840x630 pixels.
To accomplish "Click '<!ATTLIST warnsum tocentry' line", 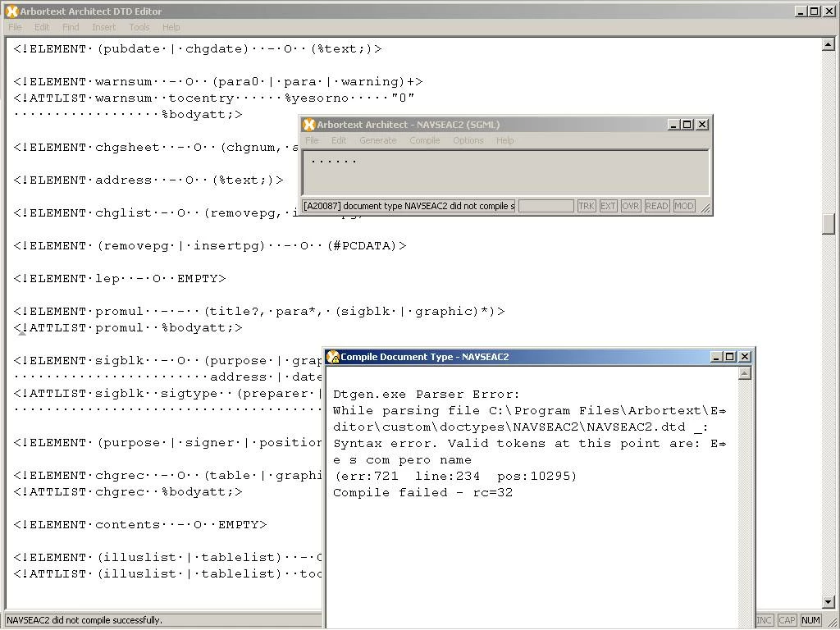I will point(214,98).
